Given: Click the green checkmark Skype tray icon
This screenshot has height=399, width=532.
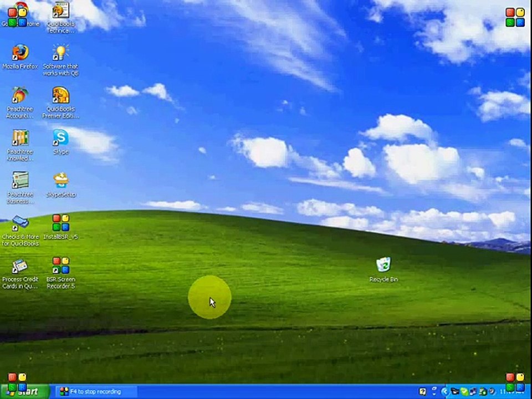Looking at the screenshot, I should (464, 392).
